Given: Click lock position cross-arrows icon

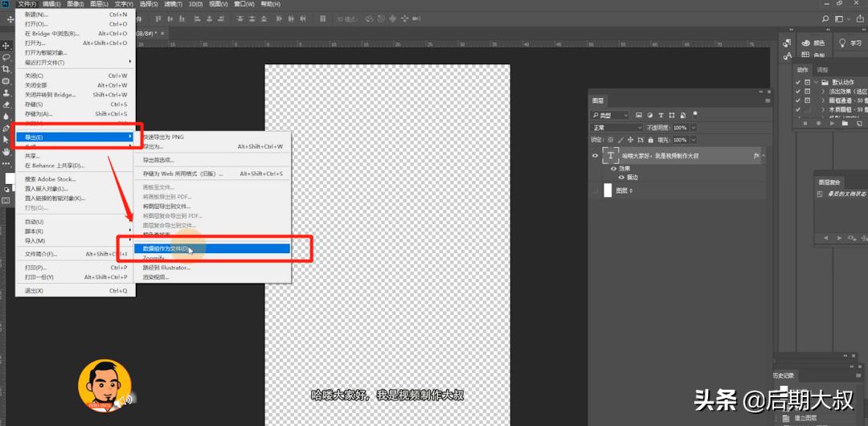Looking at the screenshot, I should tap(631, 140).
